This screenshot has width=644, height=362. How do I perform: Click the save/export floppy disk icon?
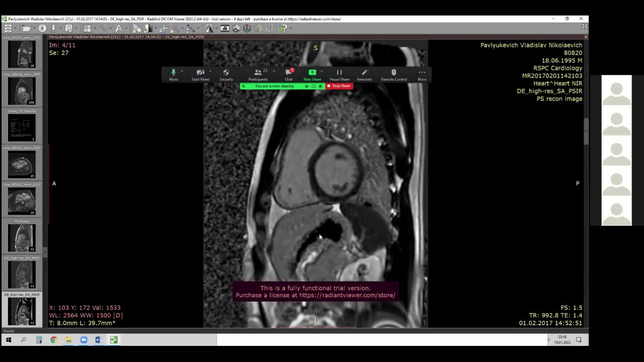69,28
